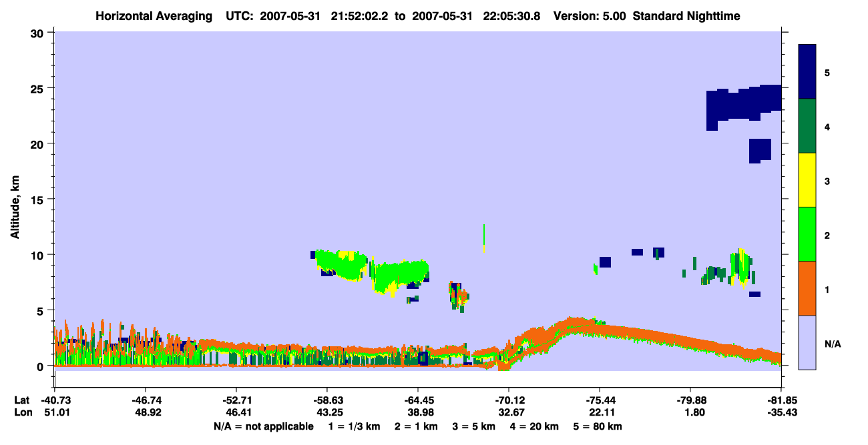
Task: Click the 15 altitude tick label
Action: (x=38, y=199)
